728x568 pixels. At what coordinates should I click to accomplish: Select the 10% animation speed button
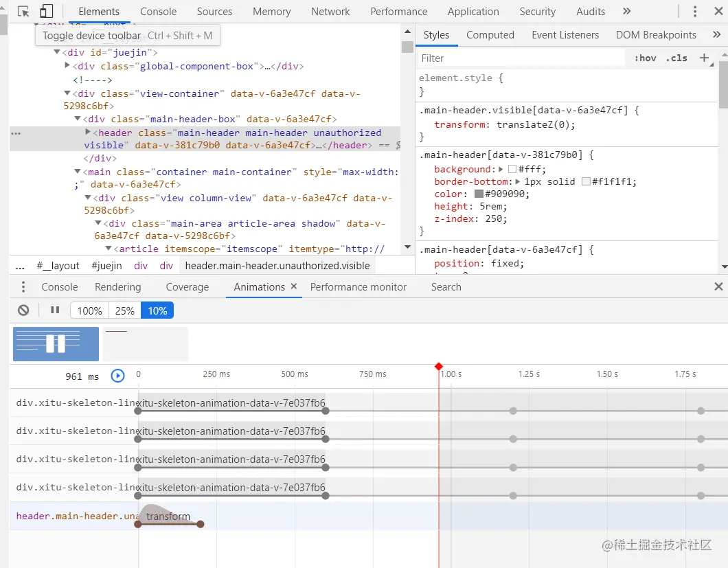[157, 310]
